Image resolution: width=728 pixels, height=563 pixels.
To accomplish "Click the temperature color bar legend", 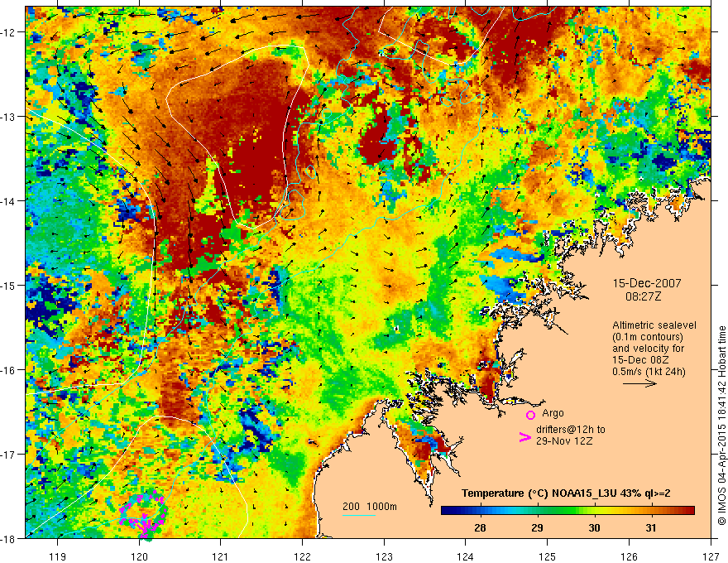I will 568,510.
